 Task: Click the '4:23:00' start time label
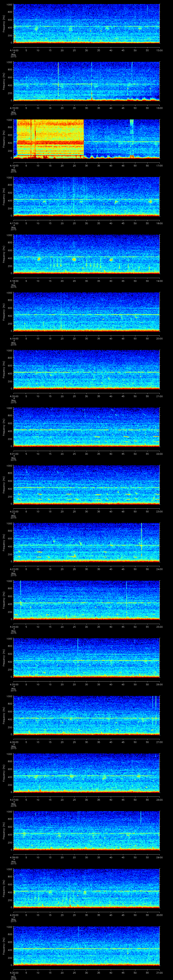tap(14, 569)
